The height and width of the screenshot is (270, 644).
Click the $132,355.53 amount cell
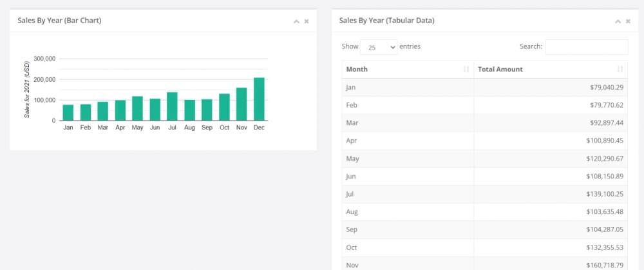point(551,247)
